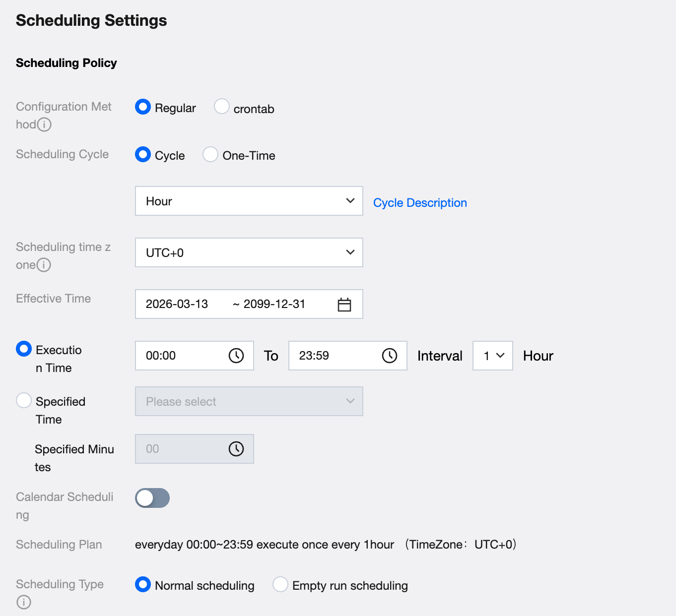The height and width of the screenshot is (616, 676).
Task: Open the Cycle Description link
Action: [420, 203]
